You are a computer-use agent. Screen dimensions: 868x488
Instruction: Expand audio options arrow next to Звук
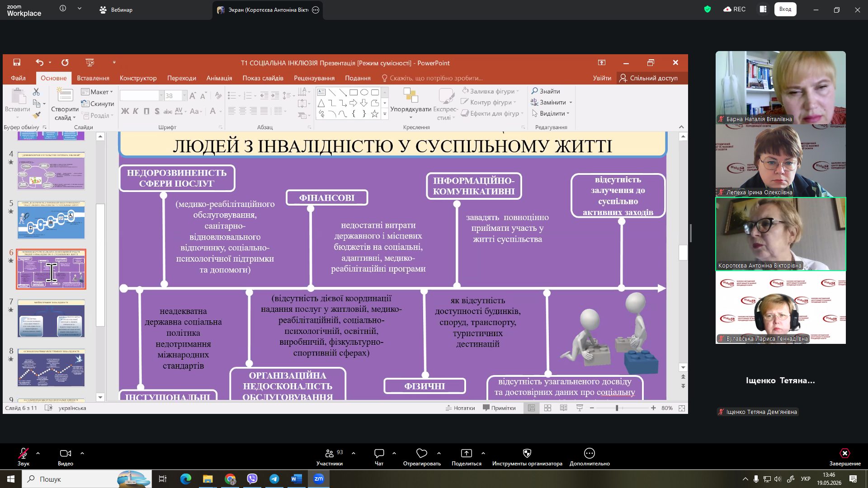tap(38, 453)
